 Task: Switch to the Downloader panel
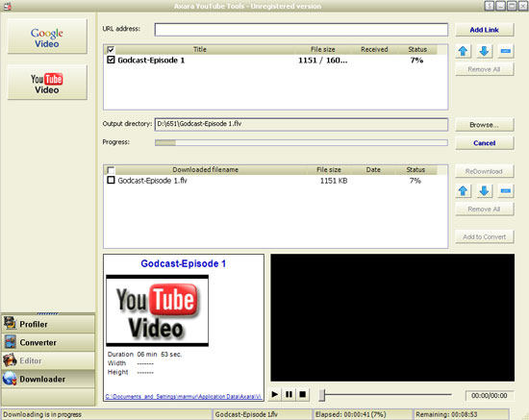tap(48, 379)
